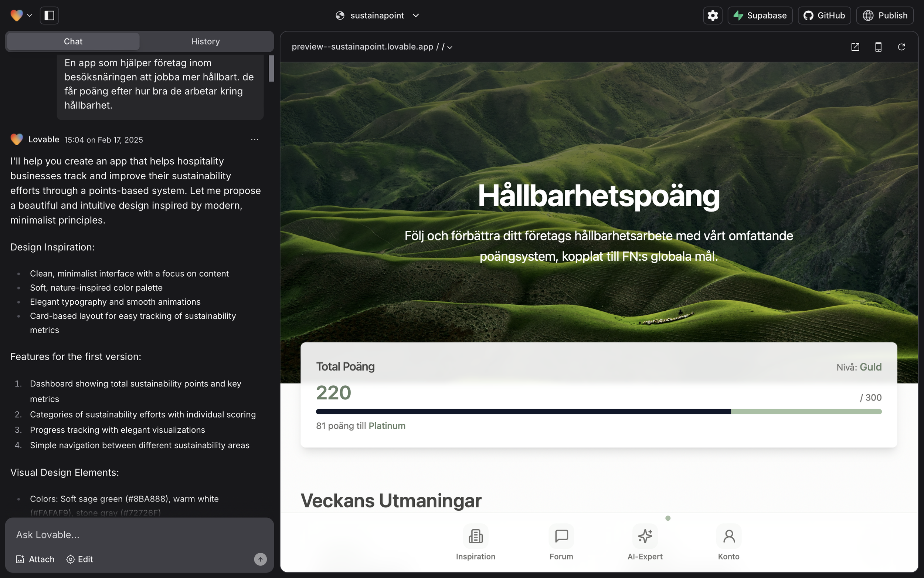Open the Lovable settings gear
The height and width of the screenshot is (578, 924).
[712, 15]
